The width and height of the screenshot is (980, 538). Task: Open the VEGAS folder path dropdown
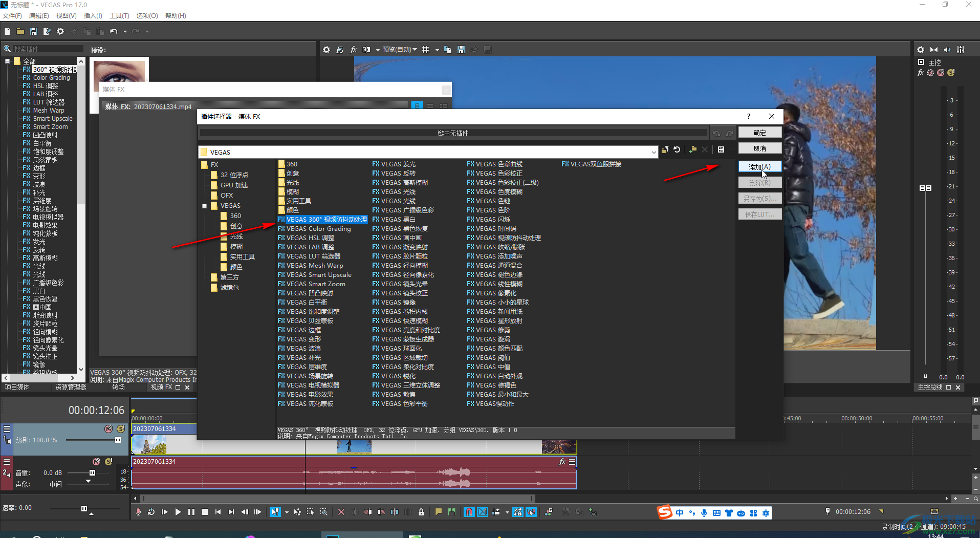pos(654,152)
